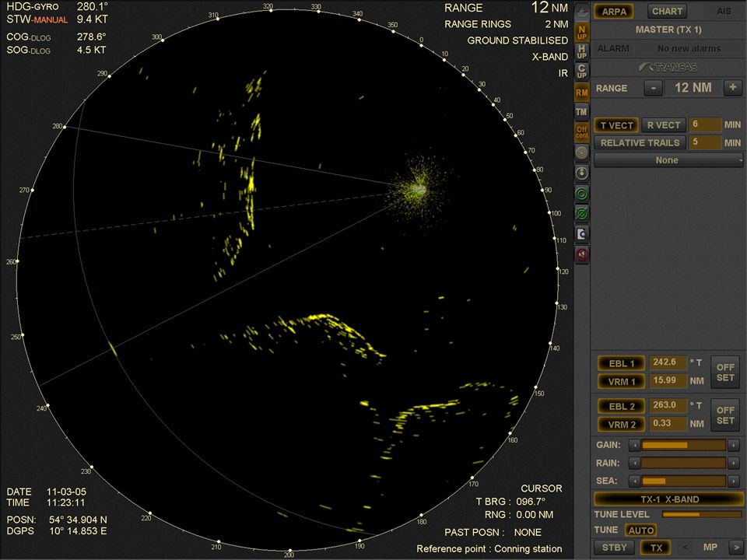This screenshot has height=560, width=747.
Task: Open the CHART tab
Action: click(667, 12)
